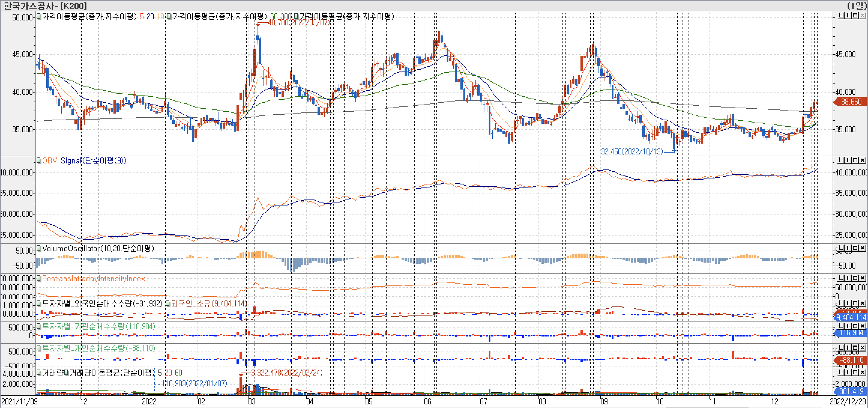Maximize the price chart panel
Image resolution: width=868 pixels, height=408 pixels.
(855, 16)
